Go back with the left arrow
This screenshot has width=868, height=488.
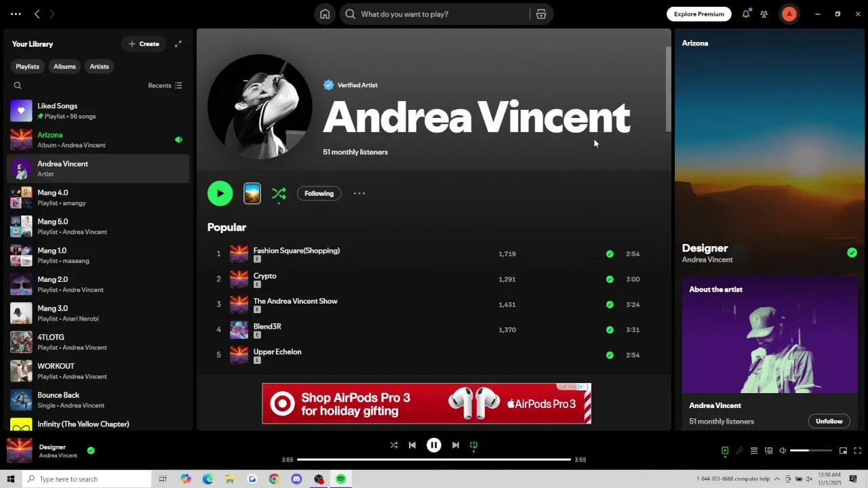click(x=37, y=14)
